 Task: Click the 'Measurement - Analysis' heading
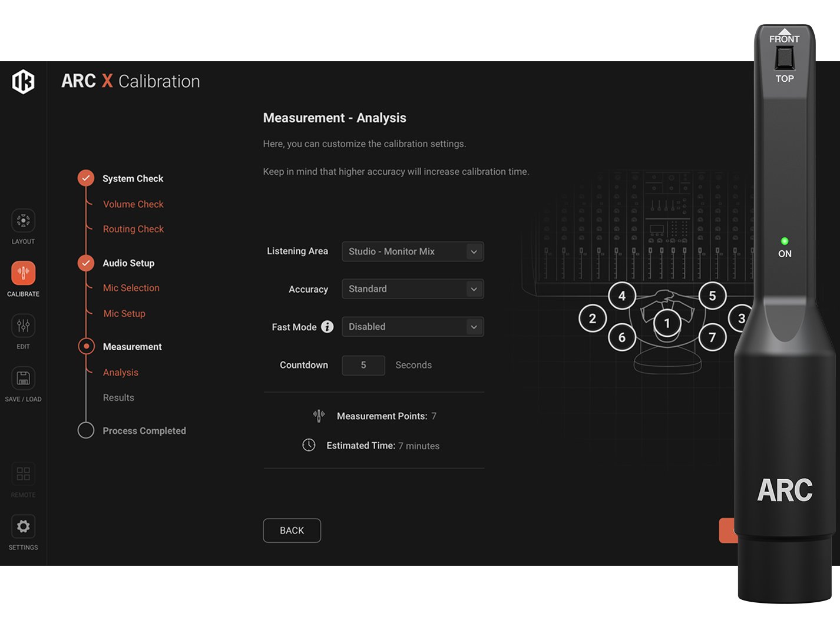(x=335, y=118)
